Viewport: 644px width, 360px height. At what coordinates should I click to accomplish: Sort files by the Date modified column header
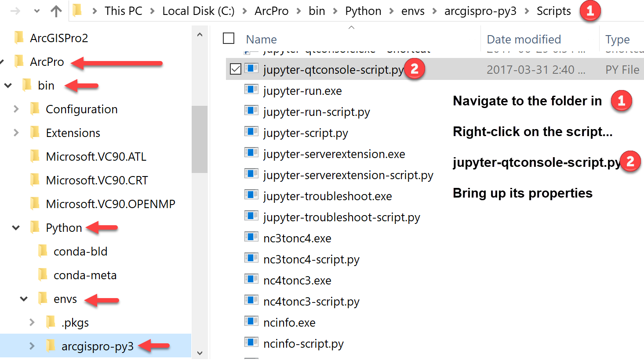tap(524, 40)
